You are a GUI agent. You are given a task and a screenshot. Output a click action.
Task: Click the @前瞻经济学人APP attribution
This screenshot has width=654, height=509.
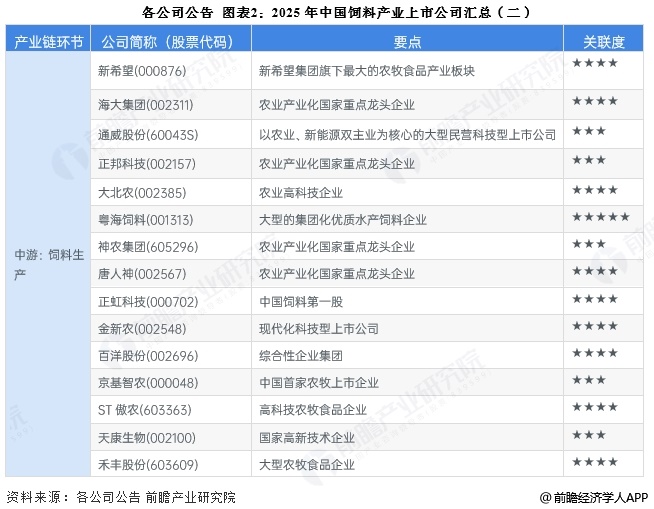pyautogui.click(x=594, y=497)
